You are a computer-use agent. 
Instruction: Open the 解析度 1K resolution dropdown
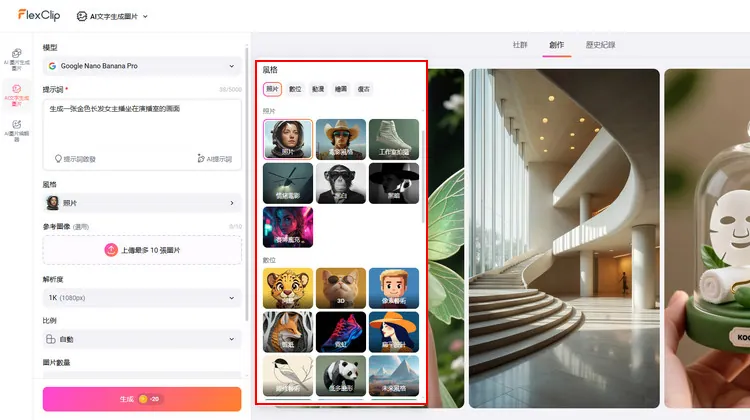pos(141,298)
